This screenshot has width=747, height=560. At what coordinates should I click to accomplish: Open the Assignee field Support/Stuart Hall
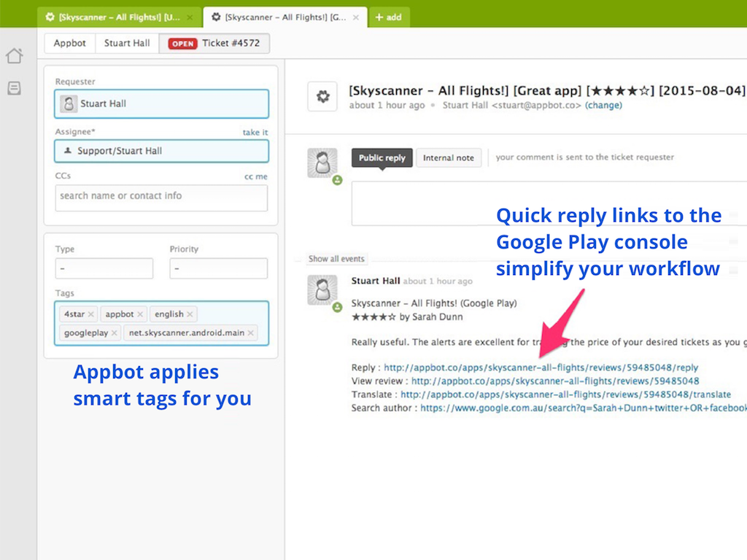[x=161, y=151]
